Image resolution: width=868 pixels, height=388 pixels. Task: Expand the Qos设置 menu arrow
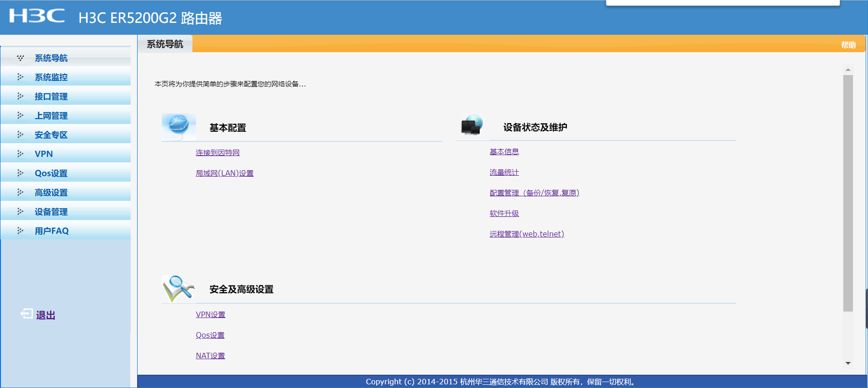20,173
